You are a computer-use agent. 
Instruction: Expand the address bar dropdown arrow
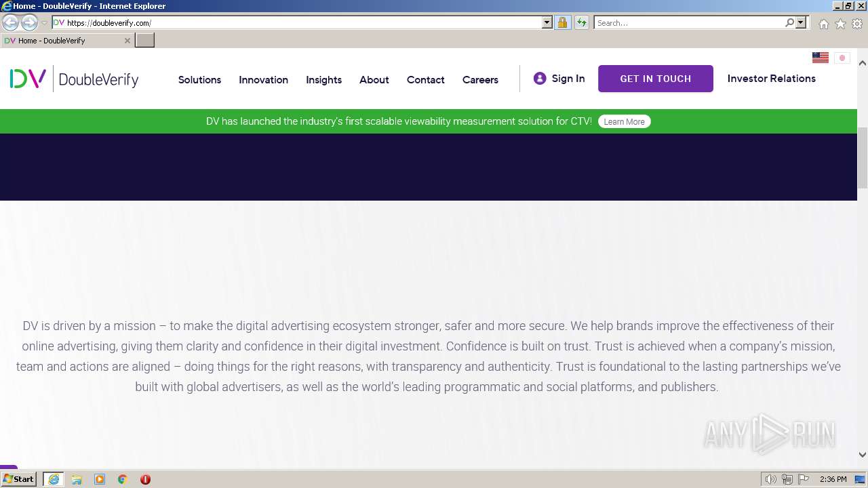(547, 22)
